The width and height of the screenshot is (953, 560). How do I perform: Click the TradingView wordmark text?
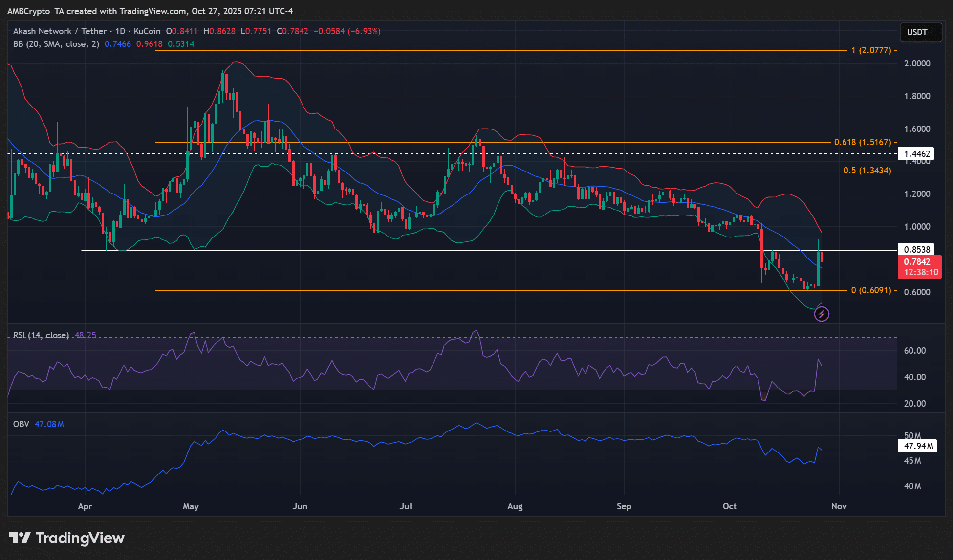point(80,538)
